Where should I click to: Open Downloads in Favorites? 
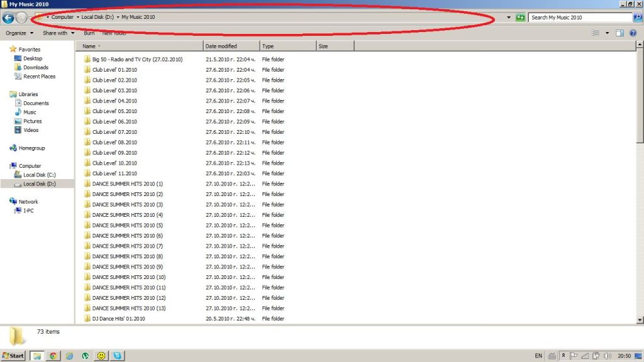36,67
